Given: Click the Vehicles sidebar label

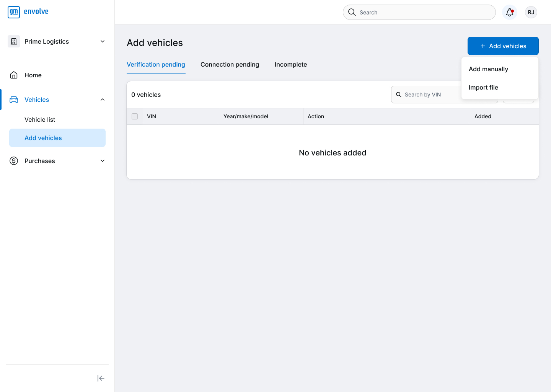Looking at the screenshot, I should pos(37,100).
